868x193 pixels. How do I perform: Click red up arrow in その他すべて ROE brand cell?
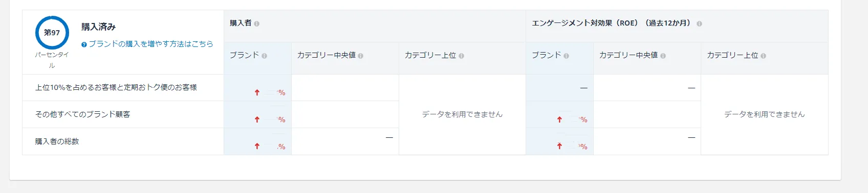click(x=559, y=119)
